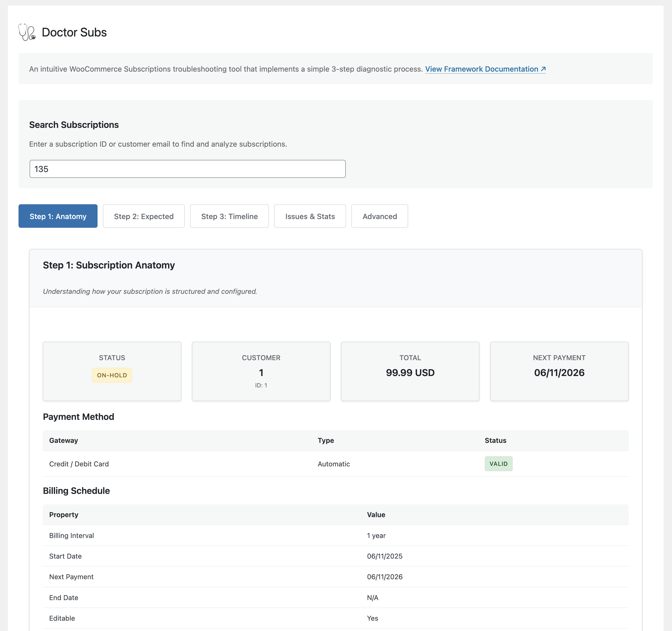The height and width of the screenshot is (631, 672).
Task: Click the Next Payment 06/11/2026 card
Action: tap(559, 372)
